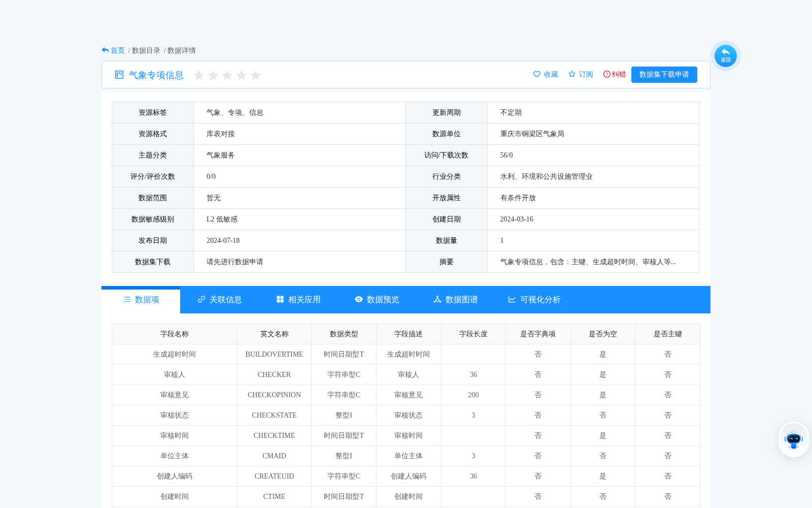The height and width of the screenshot is (508, 812).
Task: Click the 数据集下载申请 button
Action: pyautogui.click(x=664, y=75)
